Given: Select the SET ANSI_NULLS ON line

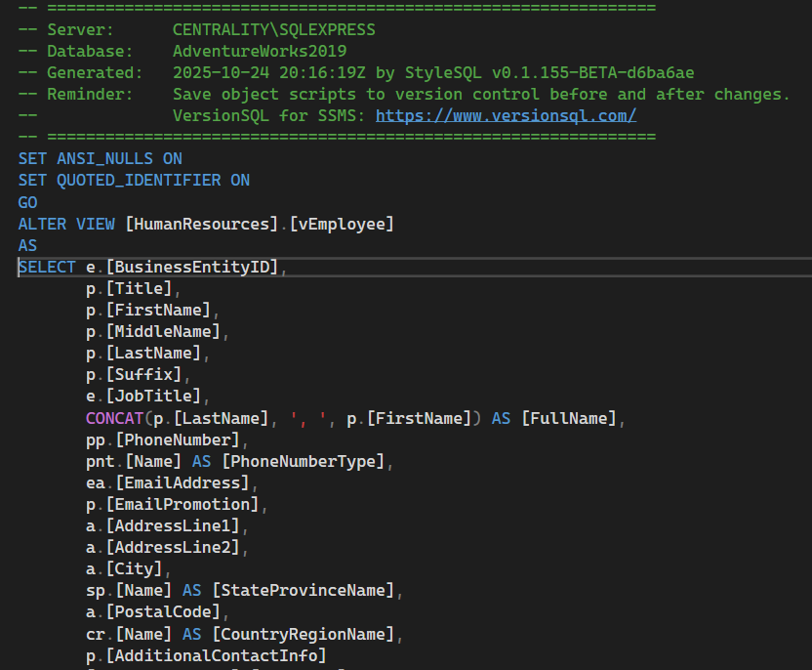Looking at the screenshot, I should point(98,158).
